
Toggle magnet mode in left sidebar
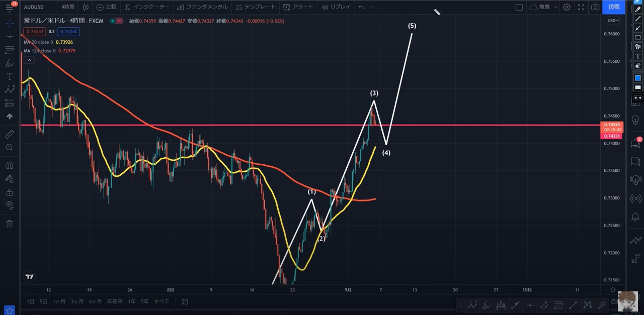click(x=9, y=165)
